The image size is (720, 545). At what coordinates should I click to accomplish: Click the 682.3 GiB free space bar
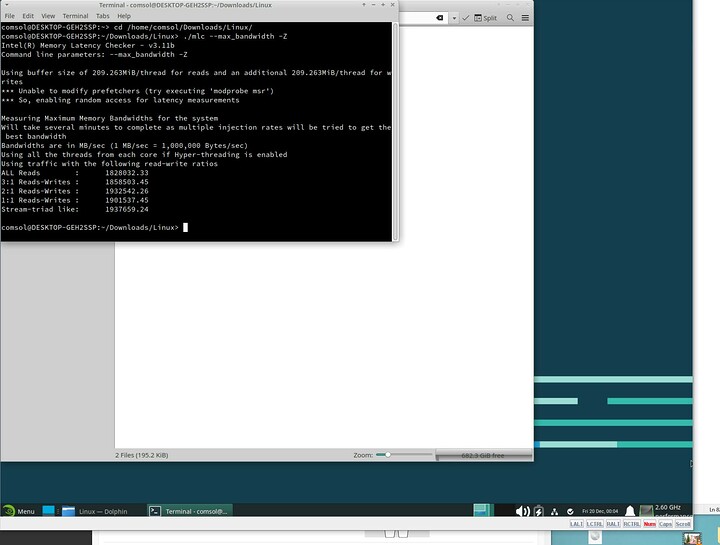click(484, 455)
